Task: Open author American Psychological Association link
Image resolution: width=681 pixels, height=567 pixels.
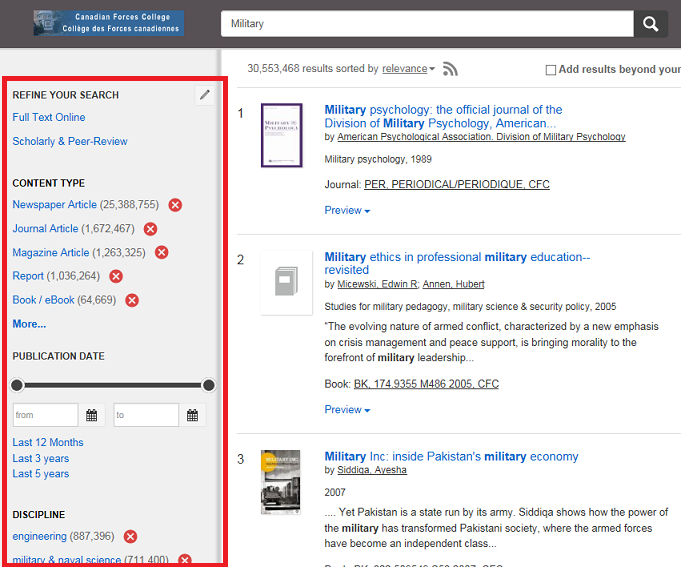Action: (481, 137)
